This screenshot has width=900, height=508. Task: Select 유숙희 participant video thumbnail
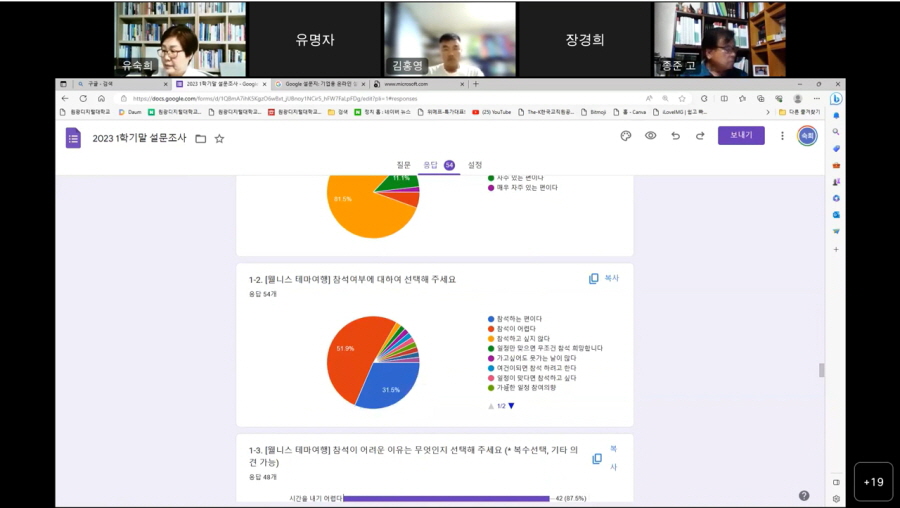(180, 39)
